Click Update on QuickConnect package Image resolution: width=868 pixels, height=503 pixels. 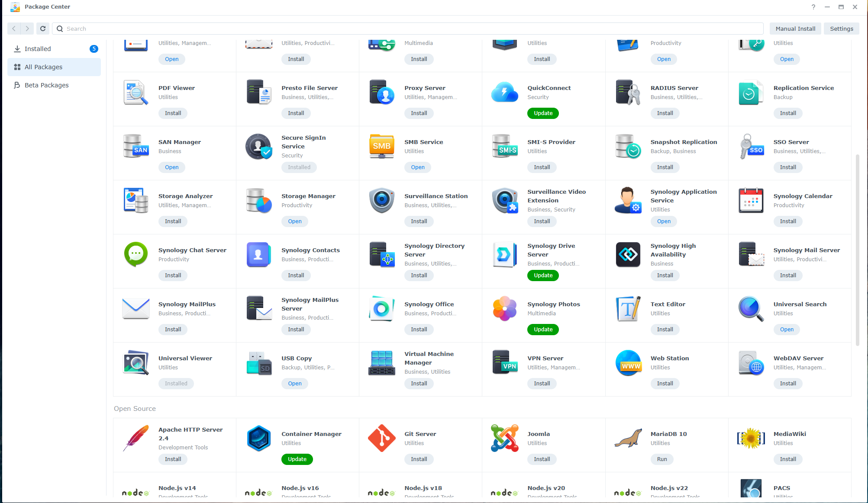pos(543,112)
